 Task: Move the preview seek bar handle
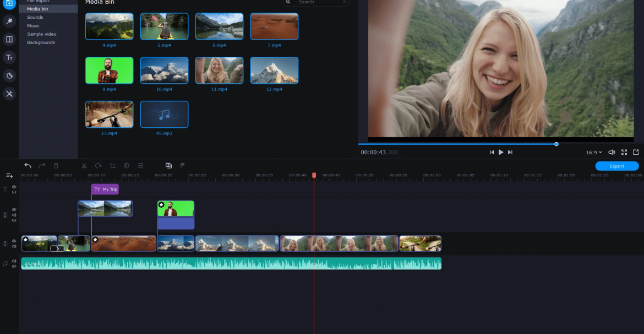pos(556,144)
